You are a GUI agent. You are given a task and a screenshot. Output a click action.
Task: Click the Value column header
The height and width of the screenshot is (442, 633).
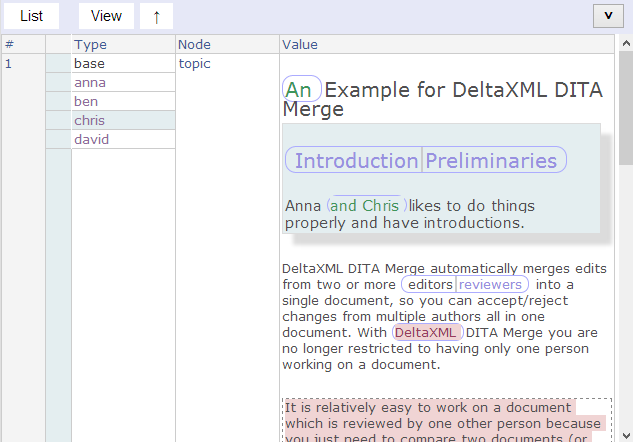click(446, 44)
